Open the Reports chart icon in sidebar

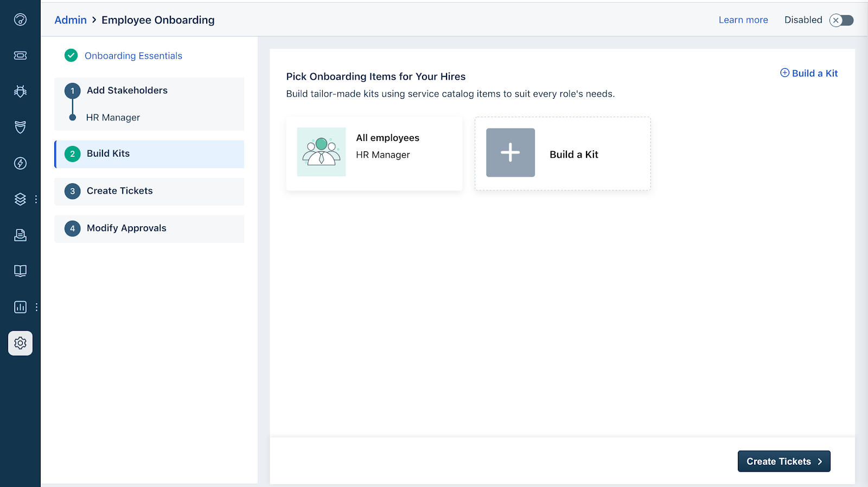(20, 307)
